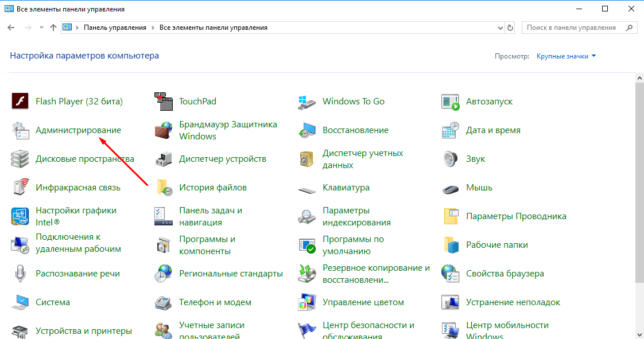Expand the chevron before Панель управления breadcrumb
The width and height of the screenshot is (644, 339).
pyautogui.click(x=77, y=28)
